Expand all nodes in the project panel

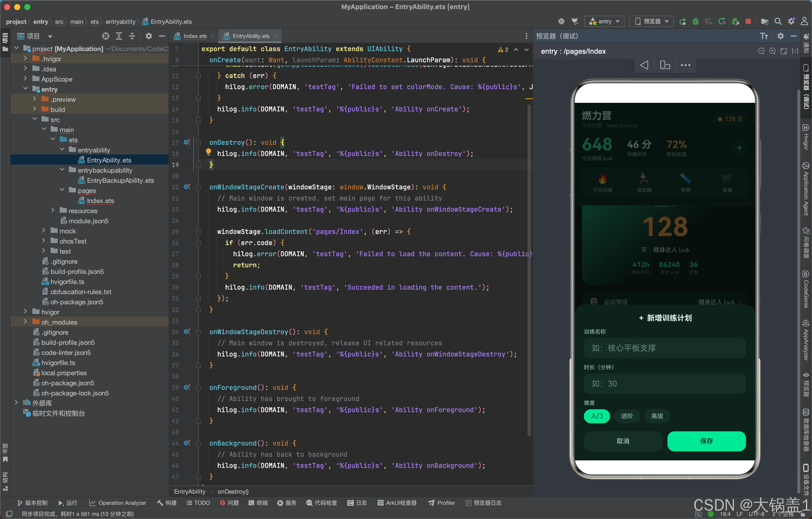[x=119, y=36]
